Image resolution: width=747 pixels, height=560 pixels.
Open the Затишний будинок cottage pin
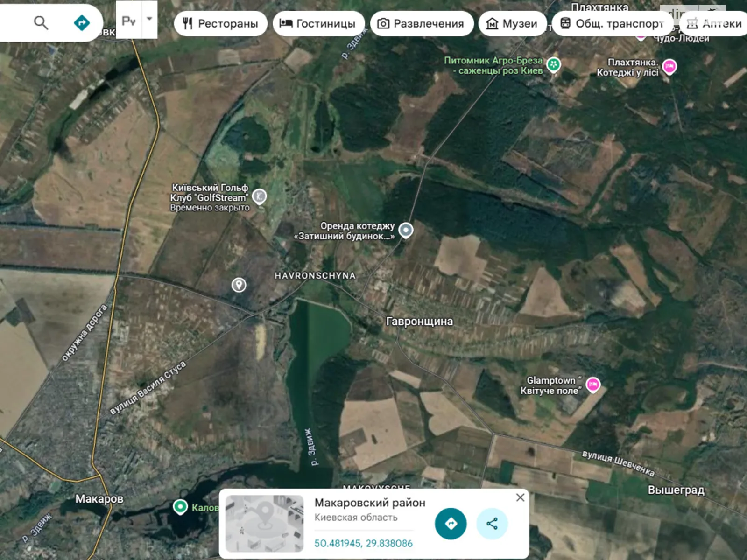tap(406, 230)
